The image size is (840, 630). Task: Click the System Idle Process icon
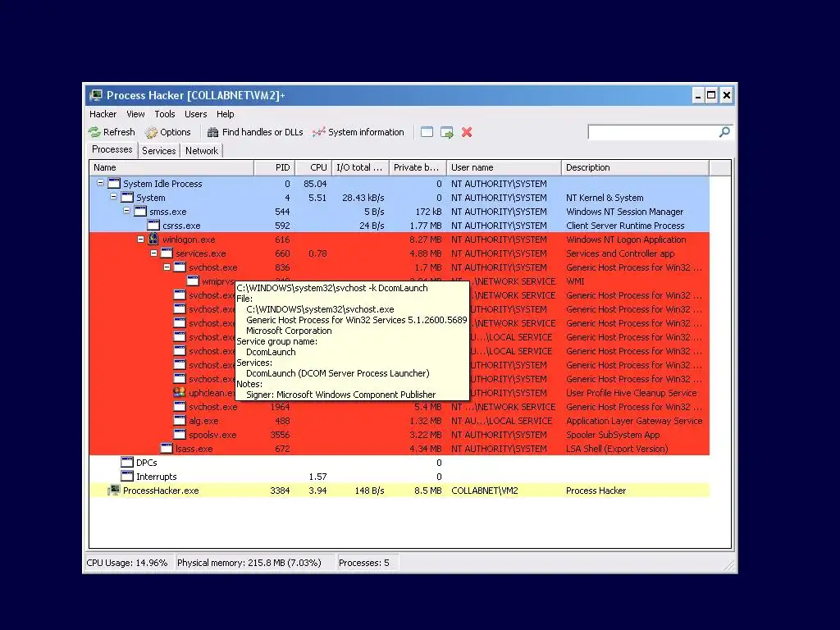114,183
